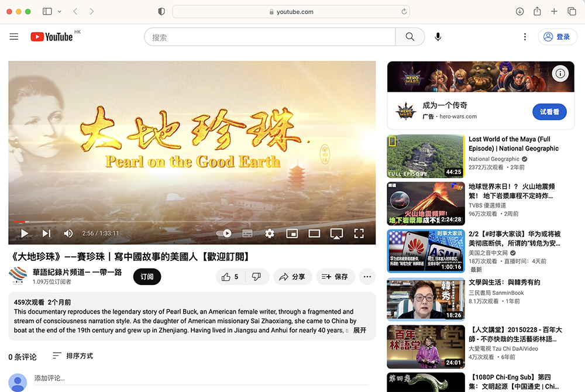Viewport: 585px width, 392px height.
Task: Click the YouTube search box
Action: tap(270, 36)
